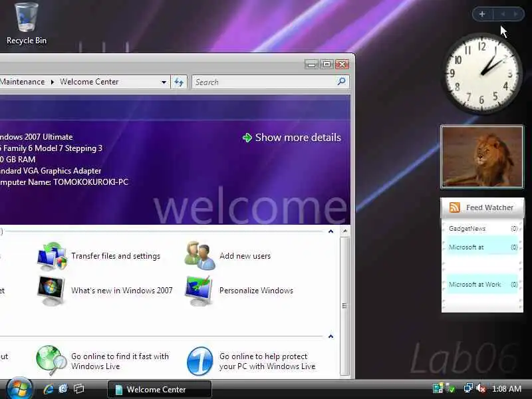Open What's new in Windows 2007 link
Image resolution: width=532 pixels, height=399 pixels.
[x=122, y=291]
